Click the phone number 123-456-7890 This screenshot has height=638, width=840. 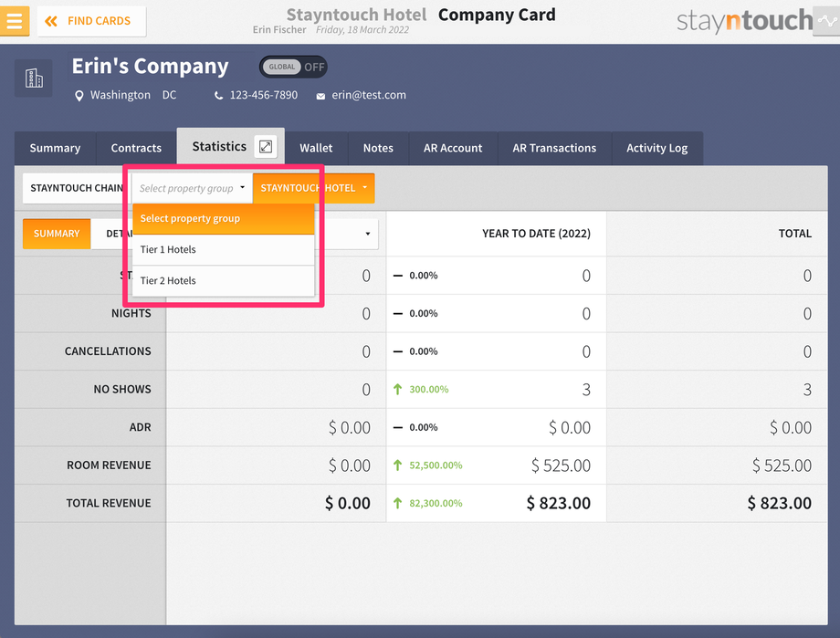[x=264, y=95]
